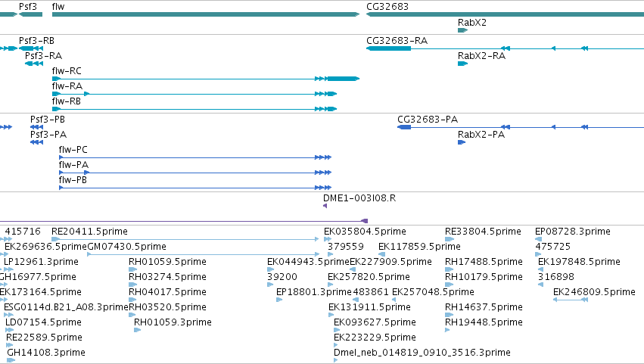The height and width of the screenshot is (364, 644).
Task: Click the CG32683-RA transcript label
Action: tap(397, 41)
